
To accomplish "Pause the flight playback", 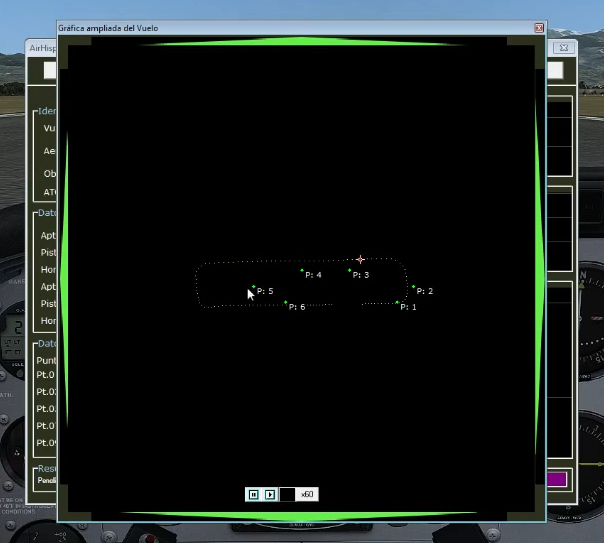I will pyautogui.click(x=253, y=494).
